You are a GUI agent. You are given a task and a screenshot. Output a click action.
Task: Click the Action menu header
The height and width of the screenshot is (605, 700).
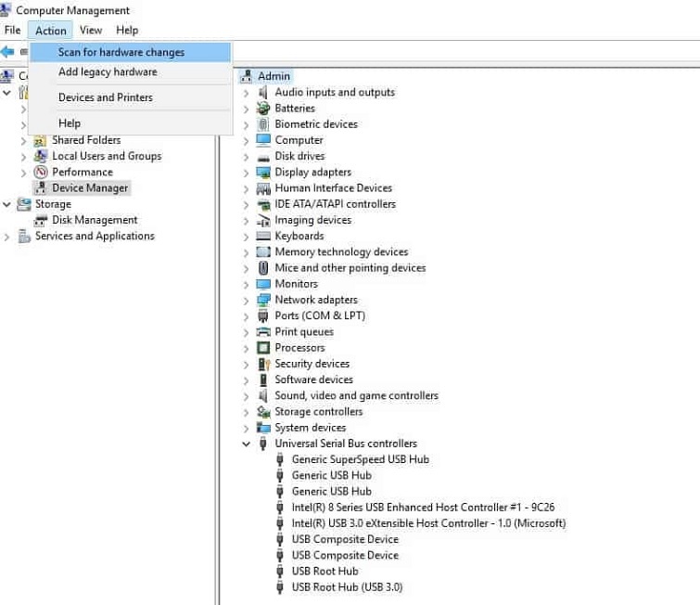tap(51, 31)
